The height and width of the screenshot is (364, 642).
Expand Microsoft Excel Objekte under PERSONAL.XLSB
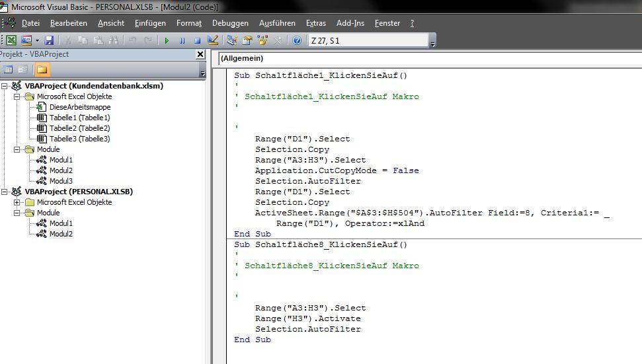17,202
